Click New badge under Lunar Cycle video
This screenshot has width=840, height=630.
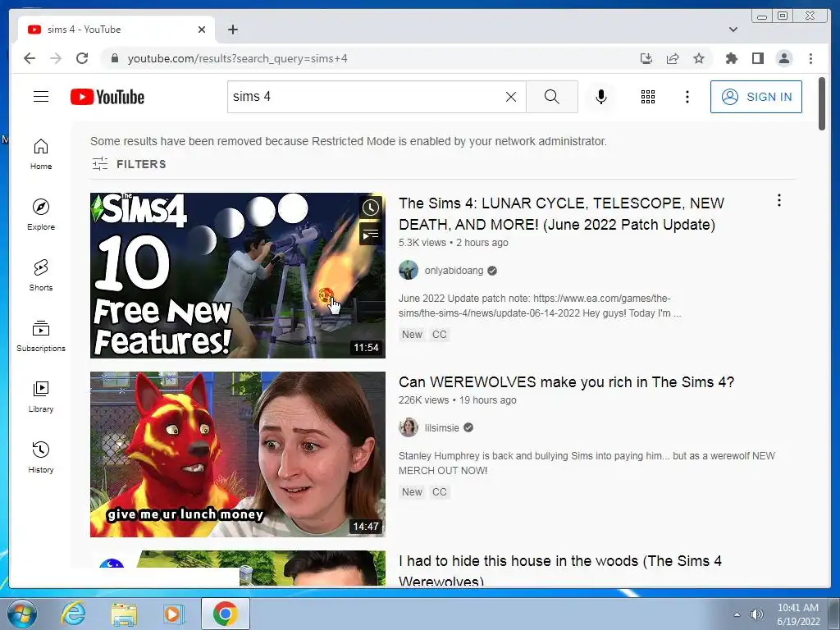click(x=412, y=335)
